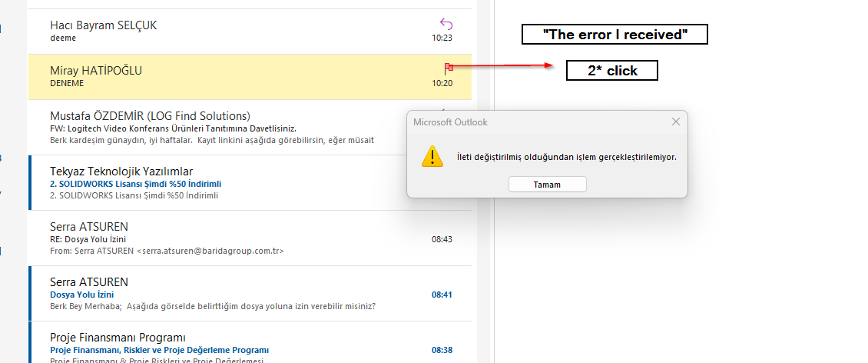868x363 pixels.
Task: Toggle the red flag on Miray HATİPOĞLU's message
Action: [448, 69]
